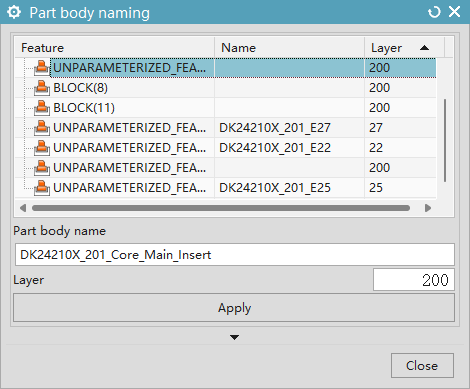Image resolution: width=470 pixels, height=389 pixels.
Task: Click the left scroll arrow under list
Action: 23,208
